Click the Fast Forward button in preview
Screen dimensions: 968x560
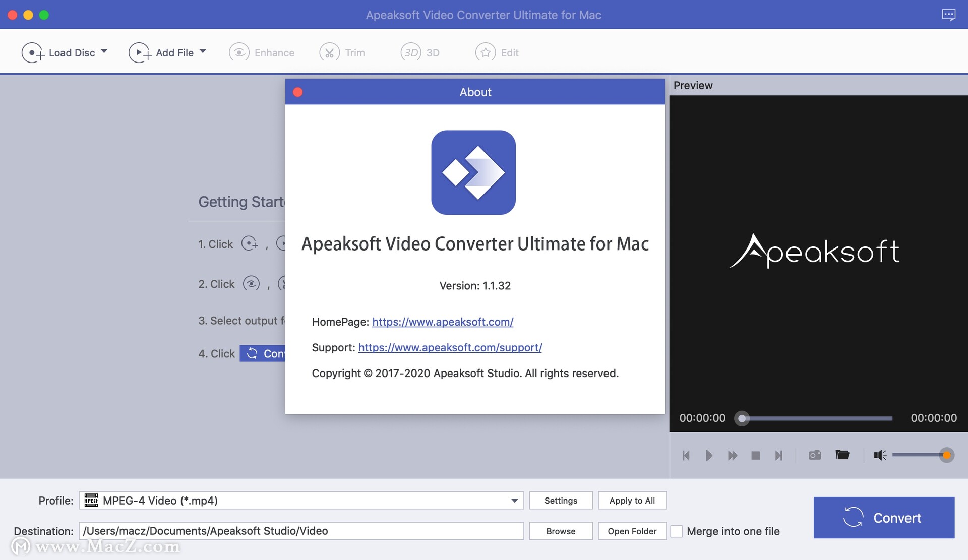click(x=733, y=456)
